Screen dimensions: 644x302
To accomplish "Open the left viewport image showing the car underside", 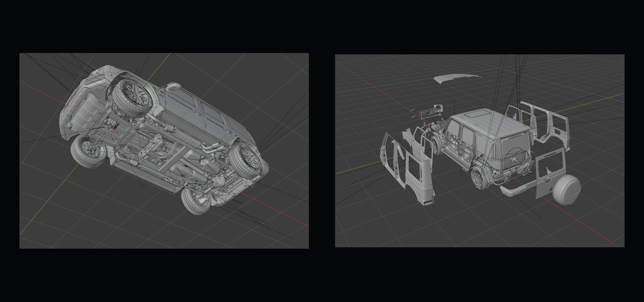I will click(164, 151).
